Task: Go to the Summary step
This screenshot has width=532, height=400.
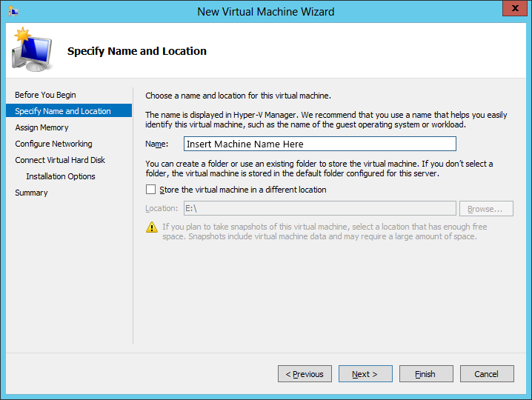Action: click(31, 193)
